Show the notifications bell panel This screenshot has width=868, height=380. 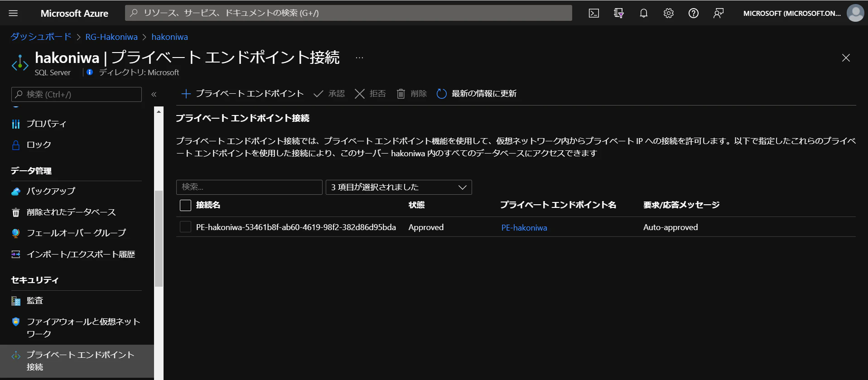[643, 13]
